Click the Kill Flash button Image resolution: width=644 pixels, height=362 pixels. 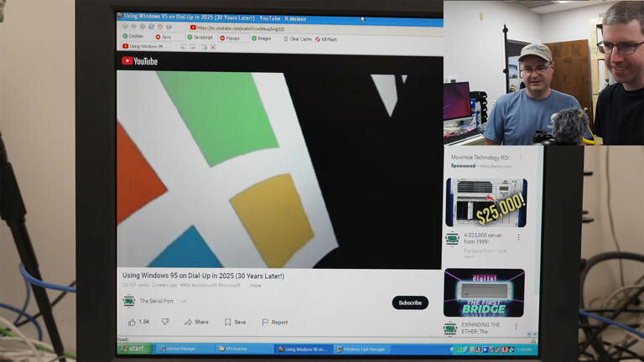click(326, 39)
